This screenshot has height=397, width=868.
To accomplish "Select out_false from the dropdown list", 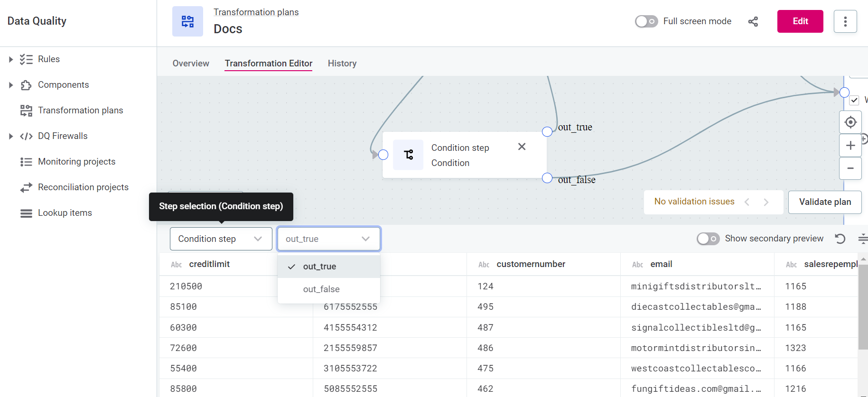I will point(321,289).
